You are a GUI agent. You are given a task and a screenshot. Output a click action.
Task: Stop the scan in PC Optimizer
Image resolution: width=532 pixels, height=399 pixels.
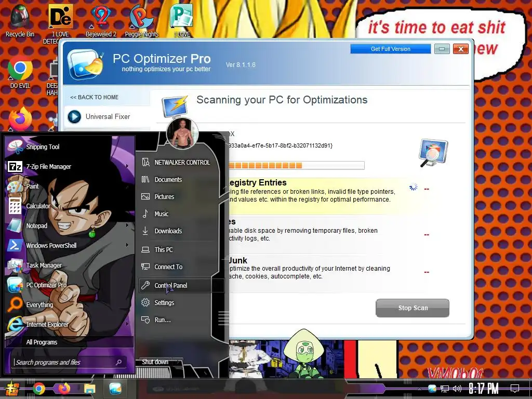click(x=413, y=308)
